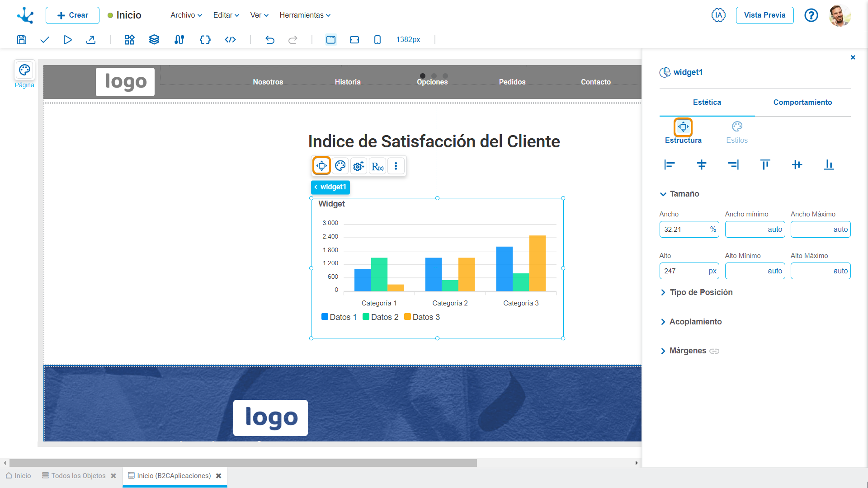Viewport: 868px width, 488px height.
Task: Click the R(x) rules icon
Action: tap(377, 166)
